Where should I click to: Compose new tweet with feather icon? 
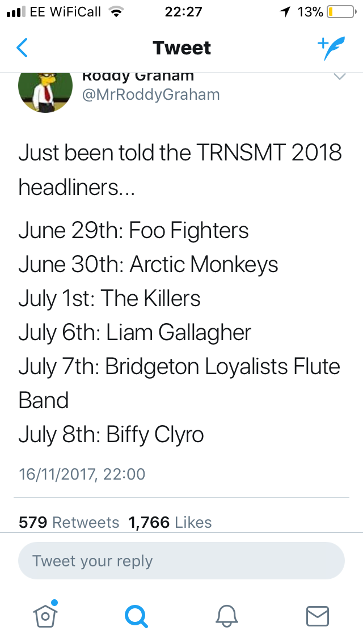pyautogui.click(x=331, y=48)
